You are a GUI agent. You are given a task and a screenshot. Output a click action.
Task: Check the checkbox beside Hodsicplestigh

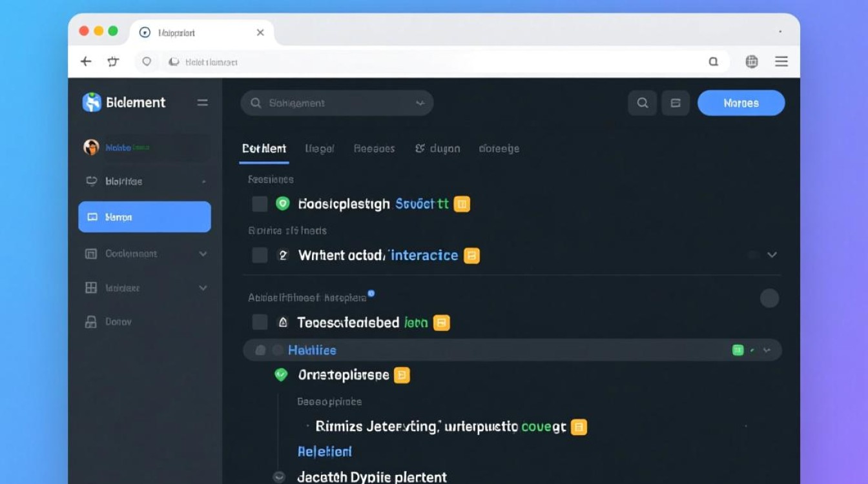pyautogui.click(x=260, y=203)
